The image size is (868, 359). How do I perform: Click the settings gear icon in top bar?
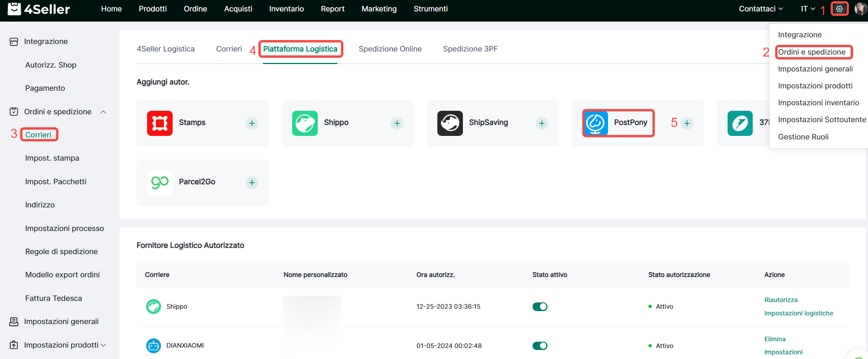pos(839,9)
